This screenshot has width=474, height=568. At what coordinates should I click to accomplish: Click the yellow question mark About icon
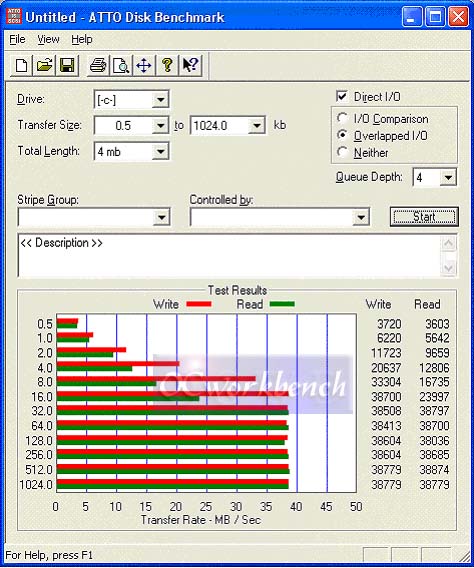click(167, 66)
